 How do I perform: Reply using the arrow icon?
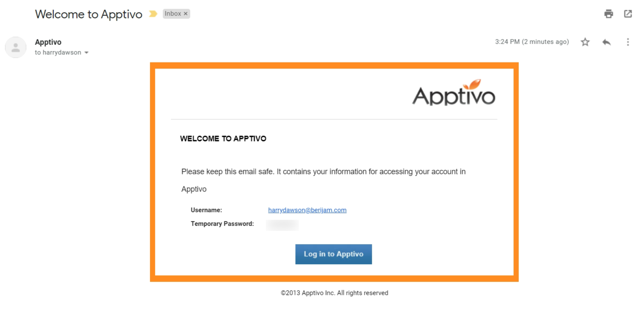[x=606, y=42]
